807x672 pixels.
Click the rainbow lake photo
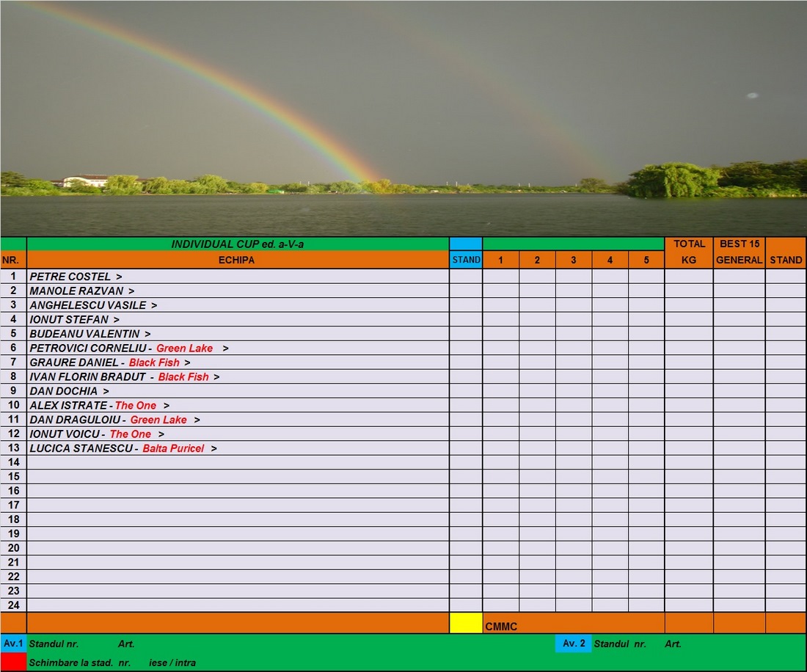click(403, 117)
